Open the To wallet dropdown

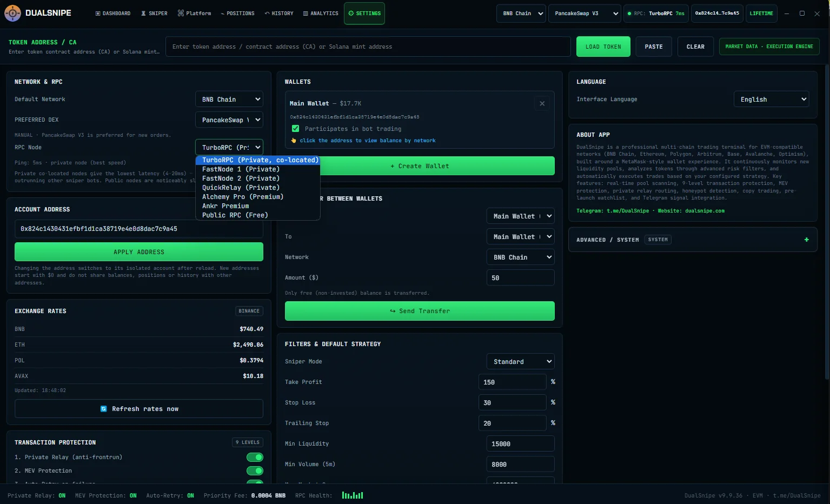521,237
